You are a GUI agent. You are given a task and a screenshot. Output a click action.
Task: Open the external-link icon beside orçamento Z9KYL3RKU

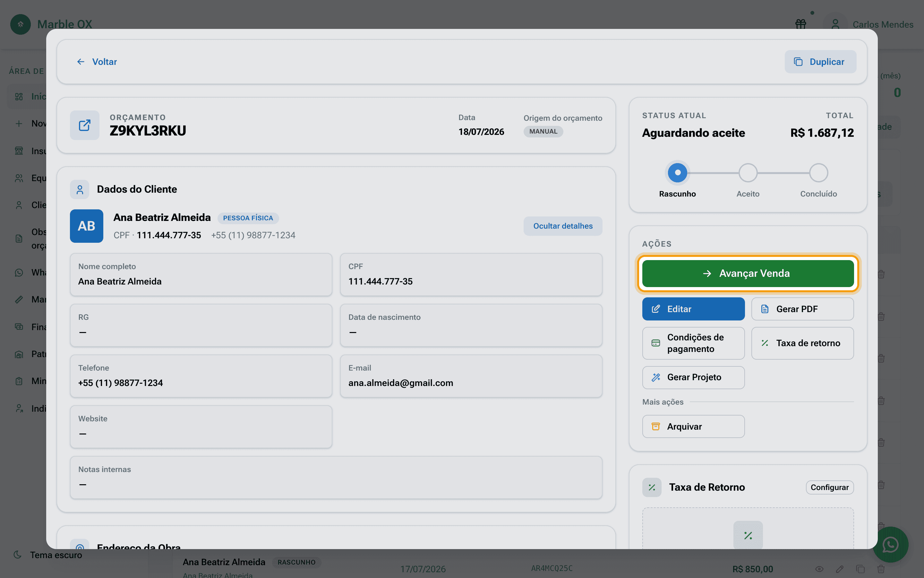[x=84, y=125]
